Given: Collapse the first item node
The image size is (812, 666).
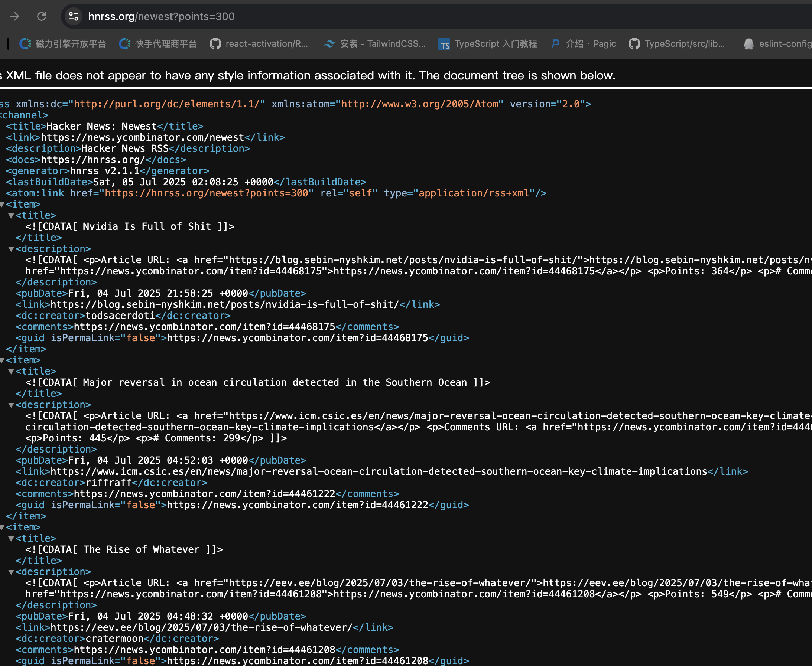Looking at the screenshot, I should [x=2, y=205].
